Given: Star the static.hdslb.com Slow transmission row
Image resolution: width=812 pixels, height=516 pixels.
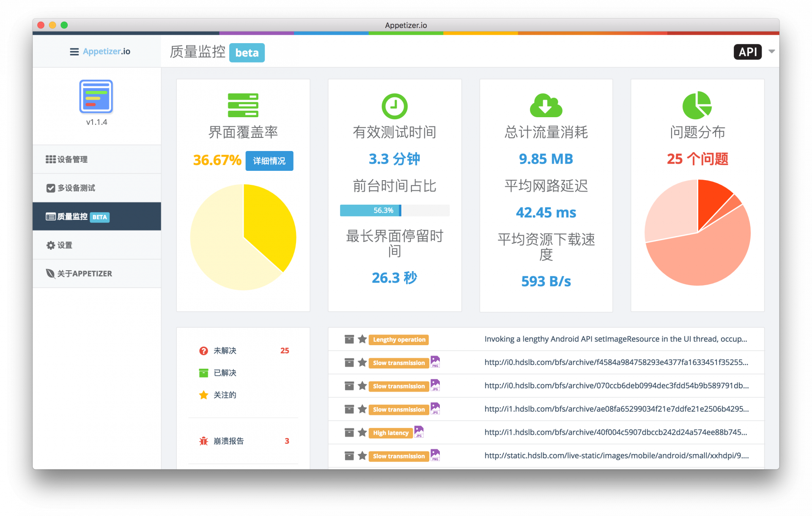Looking at the screenshot, I should point(362,456).
